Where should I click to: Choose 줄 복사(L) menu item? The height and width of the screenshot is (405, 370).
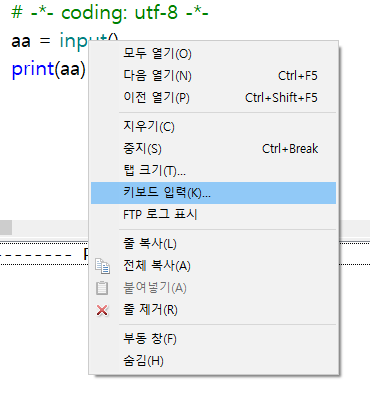[x=213, y=243]
